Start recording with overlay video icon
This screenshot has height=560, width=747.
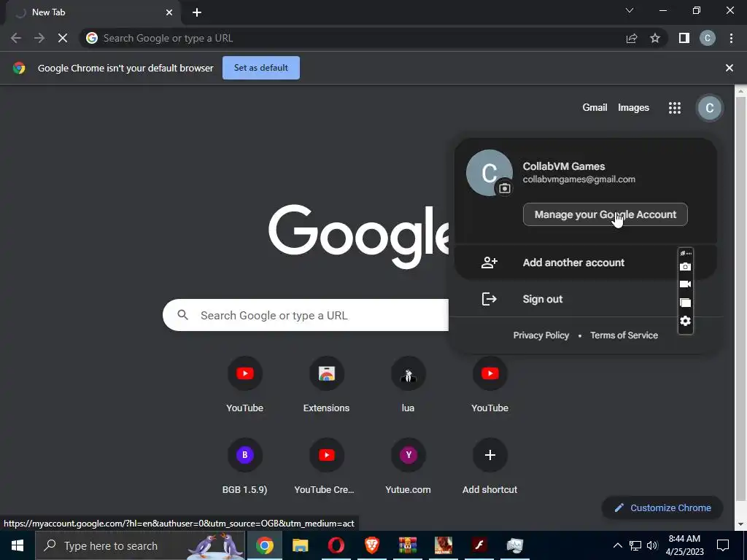[x=685, y=284]
